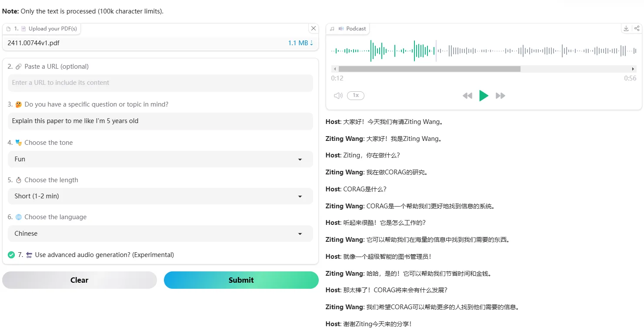The image size is (644, 334).
Task: Focus the Paste a URL input field
Action: 160,83
